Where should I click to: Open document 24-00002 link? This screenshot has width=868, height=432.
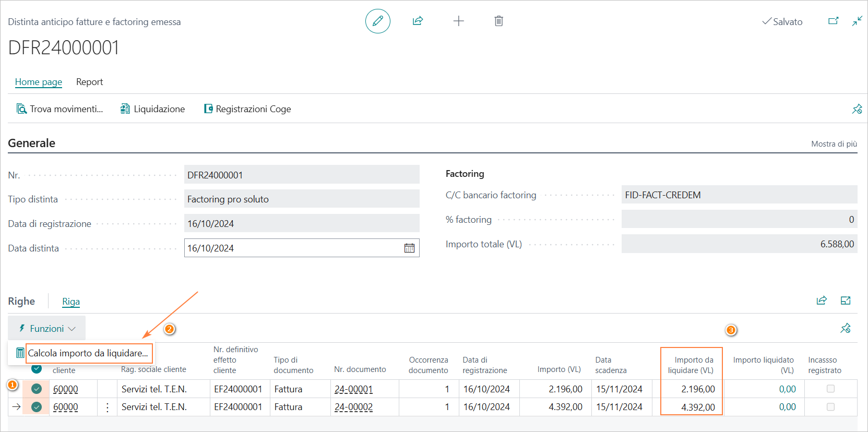point(354,407)
